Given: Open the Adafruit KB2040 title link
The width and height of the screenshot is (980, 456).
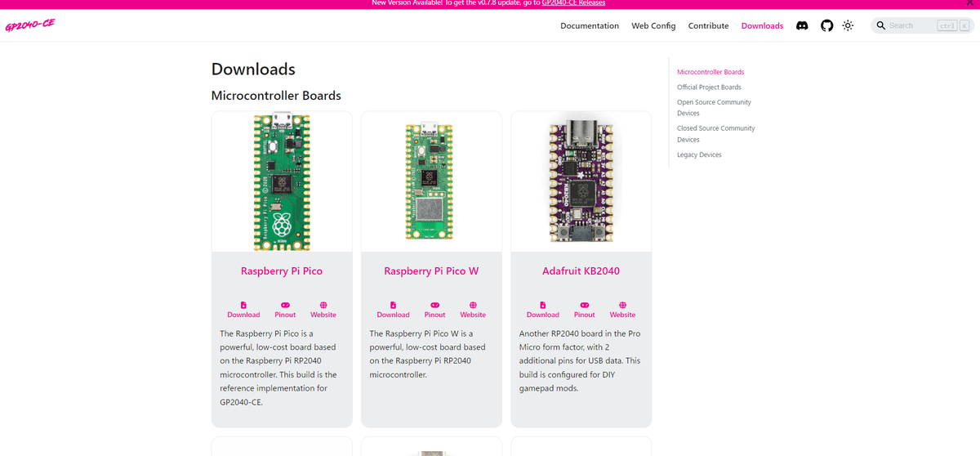Looking at the screenshot, I should [x=581, y=270].
